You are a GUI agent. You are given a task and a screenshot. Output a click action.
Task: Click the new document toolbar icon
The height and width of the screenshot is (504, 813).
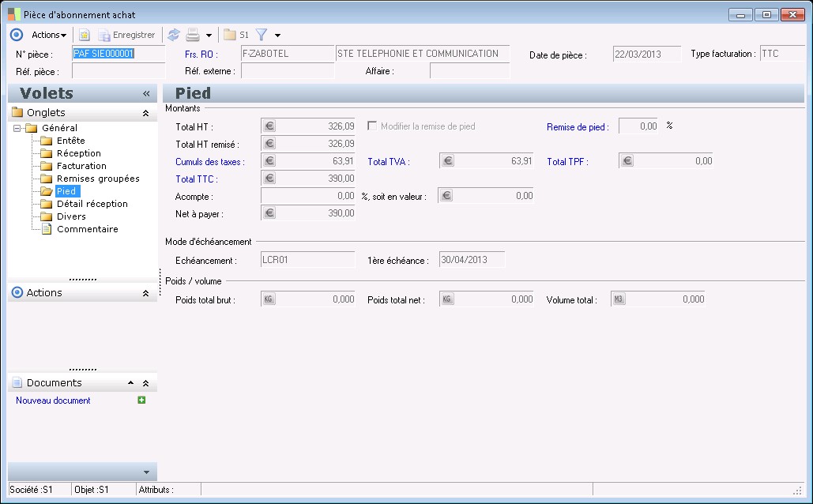point(84,35)
